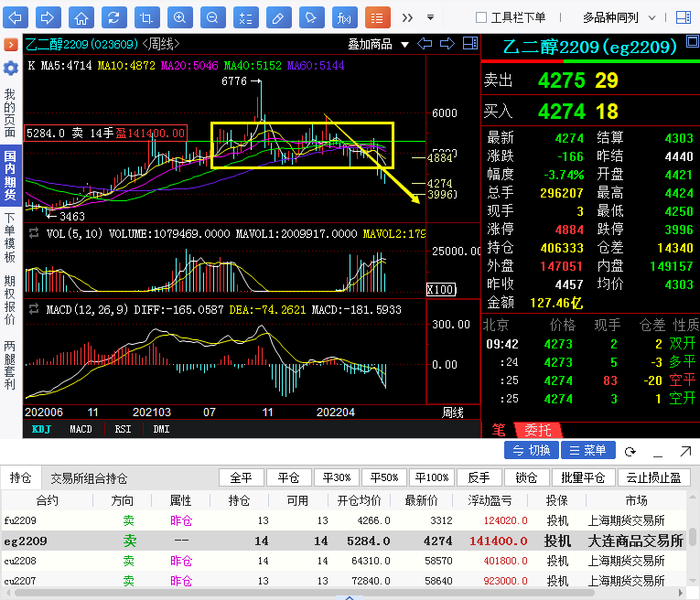Open the f(x) formula indicator icon

tap(344, 17)
